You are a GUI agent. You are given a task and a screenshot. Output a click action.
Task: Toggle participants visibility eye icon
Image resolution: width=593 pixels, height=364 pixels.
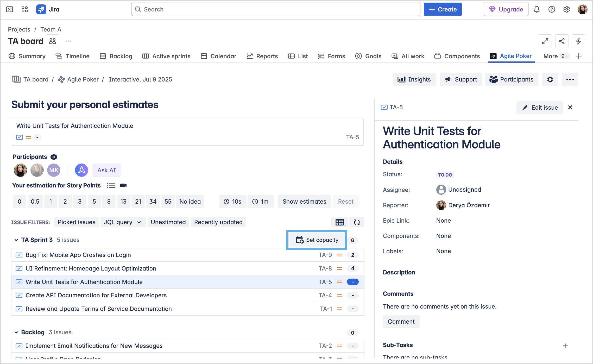(54, 157)
